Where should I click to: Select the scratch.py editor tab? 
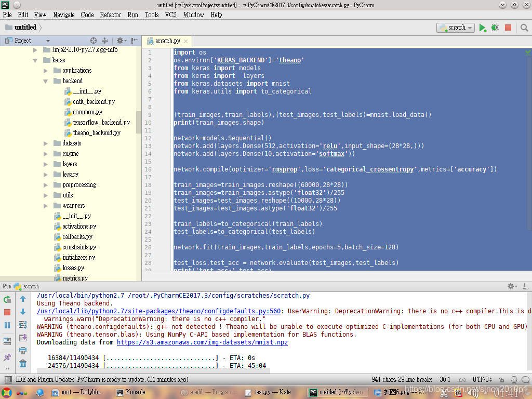pos(168,41)
